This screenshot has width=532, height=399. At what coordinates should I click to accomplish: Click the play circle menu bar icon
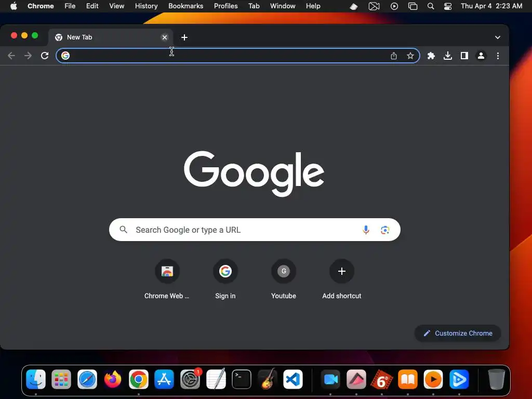[394, 6]
